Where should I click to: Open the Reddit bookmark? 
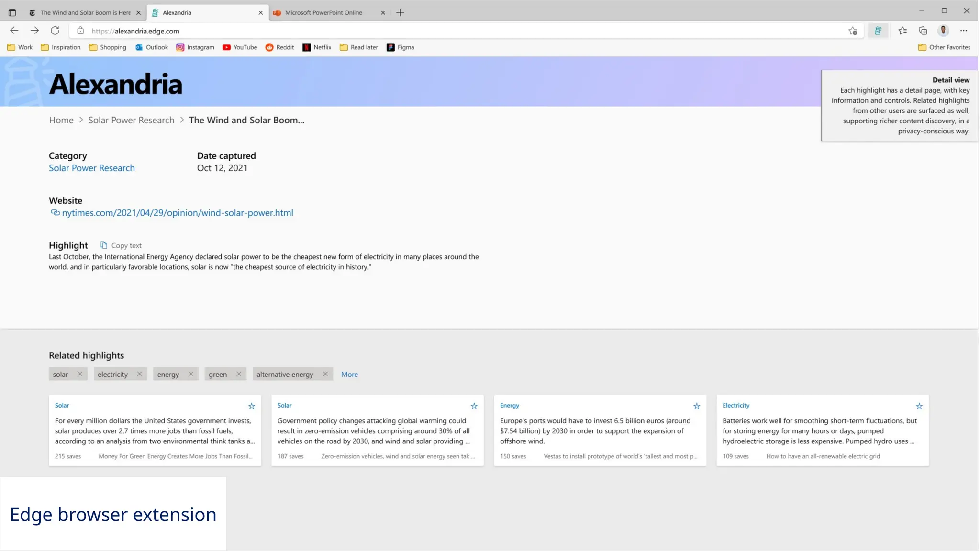279,47
